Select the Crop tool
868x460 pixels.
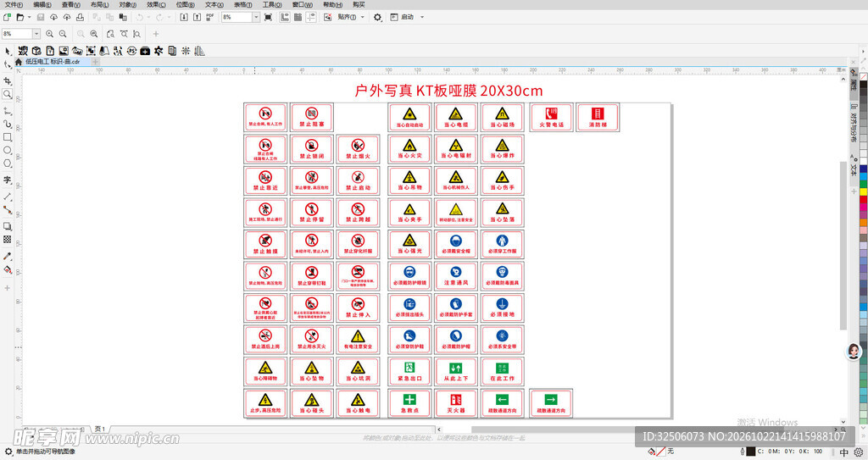(x=7, y=80)
